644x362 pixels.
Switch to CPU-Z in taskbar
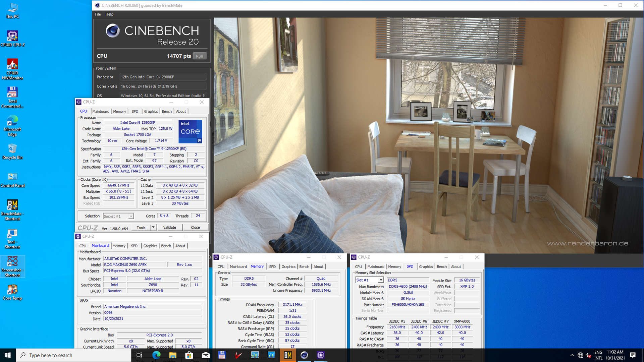tap(321, 355)
